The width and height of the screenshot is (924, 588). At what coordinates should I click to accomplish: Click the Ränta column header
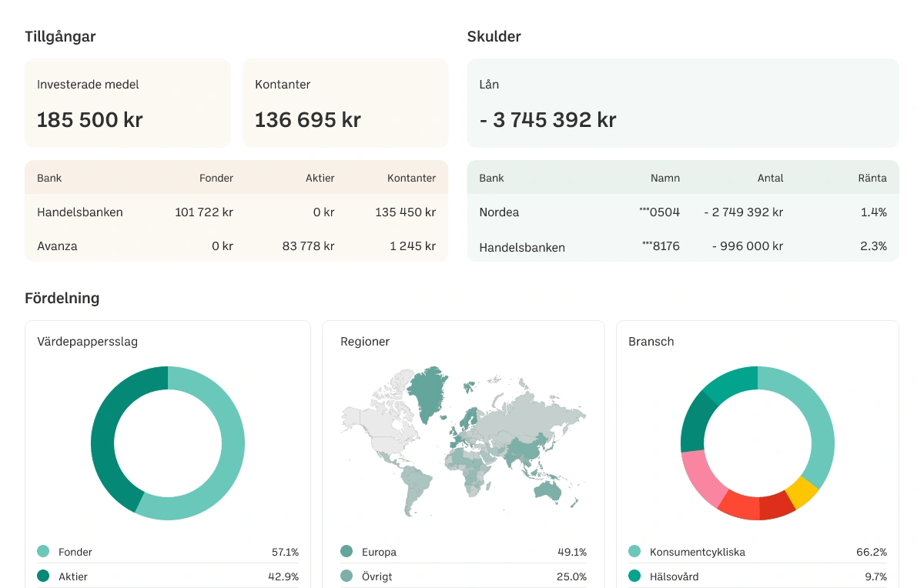872,178
